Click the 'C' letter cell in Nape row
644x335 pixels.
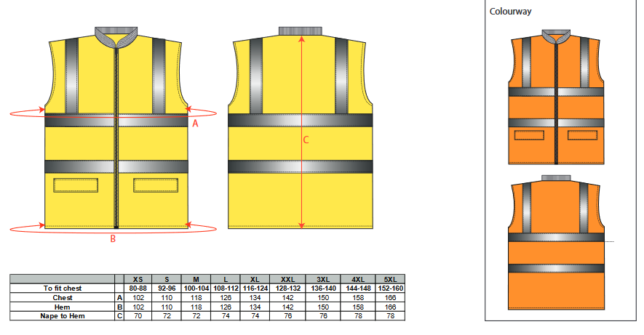[119, 316]
